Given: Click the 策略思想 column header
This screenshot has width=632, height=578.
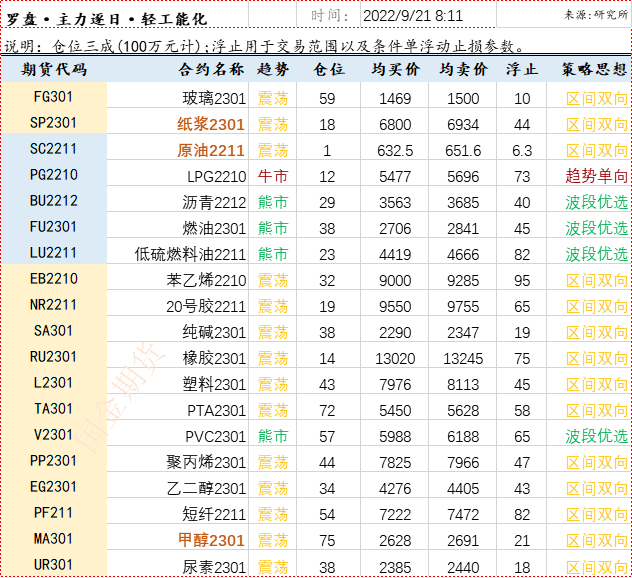Looking at the screenshot, I should (595, 69).
